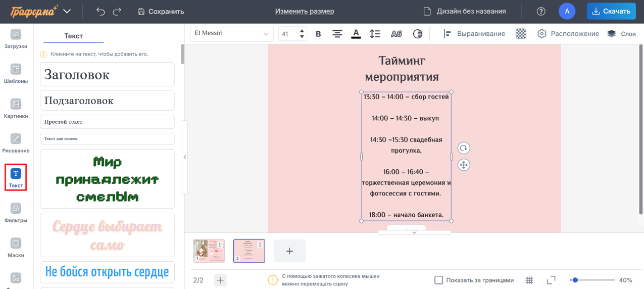Toggle the grid overlay icon

529,280
